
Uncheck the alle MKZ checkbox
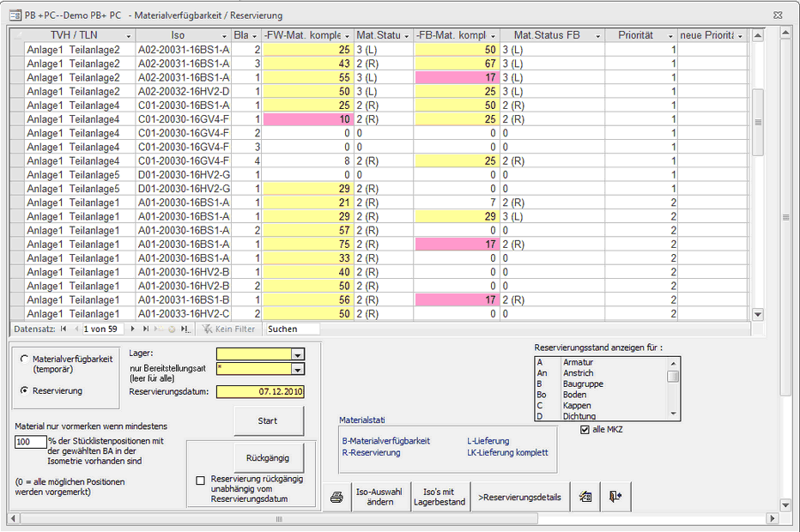point(585,429)
